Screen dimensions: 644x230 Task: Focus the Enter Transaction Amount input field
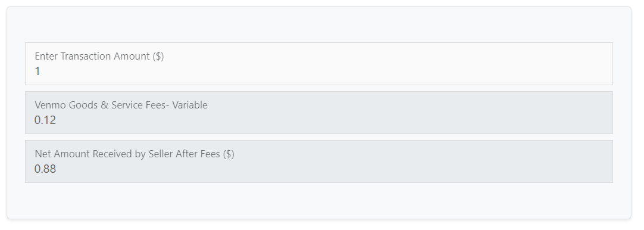pos(318,64)
